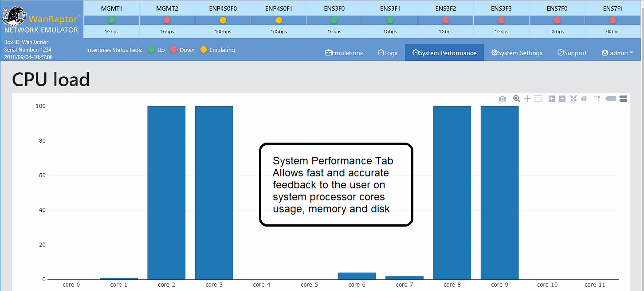Zoom out using the chart minus icon
The image size is (644, 291).
pyautogui.click(x=562, y=98)
